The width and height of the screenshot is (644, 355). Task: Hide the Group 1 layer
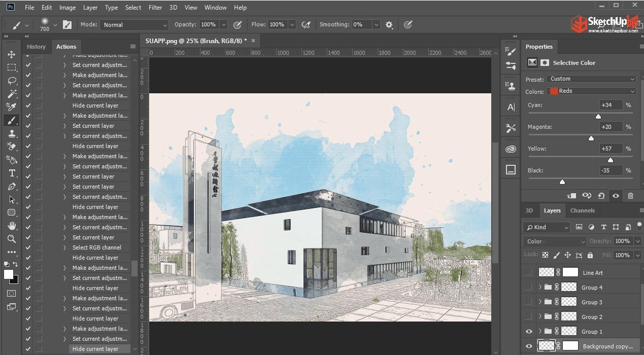point(529,331)
